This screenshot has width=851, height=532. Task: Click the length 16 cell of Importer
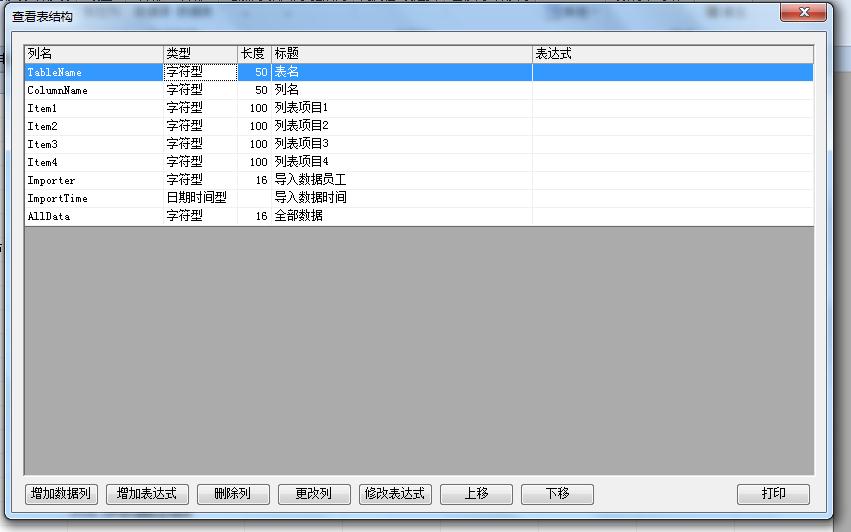pos(255,180)
